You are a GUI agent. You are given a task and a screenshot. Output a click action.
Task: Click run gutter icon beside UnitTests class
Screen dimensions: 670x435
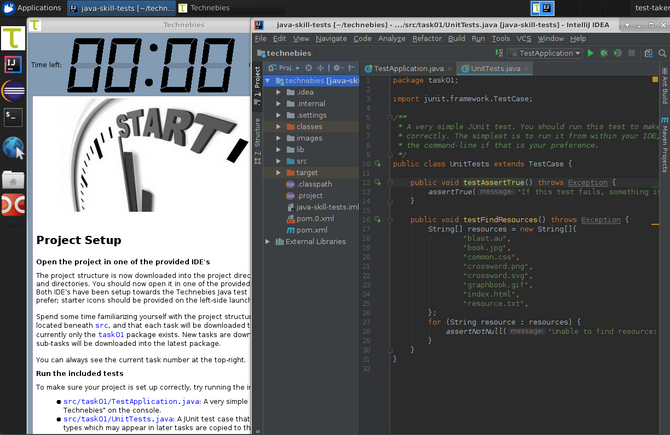tap(377, 164)
